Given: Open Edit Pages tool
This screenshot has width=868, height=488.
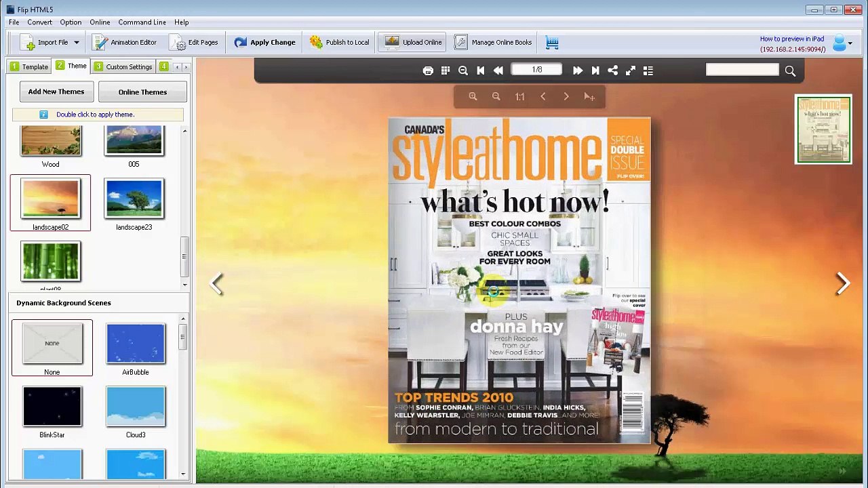Looking at the screenshot, I should (194, 43).
